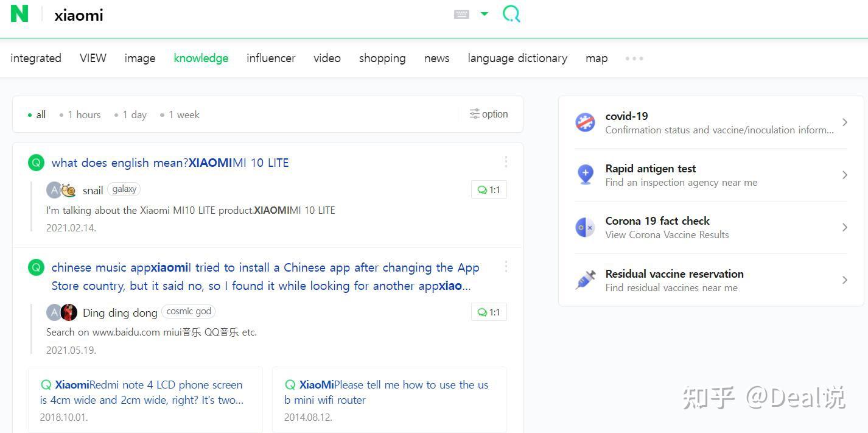
Task: Open the shopping tab
Action: [382, 58]
